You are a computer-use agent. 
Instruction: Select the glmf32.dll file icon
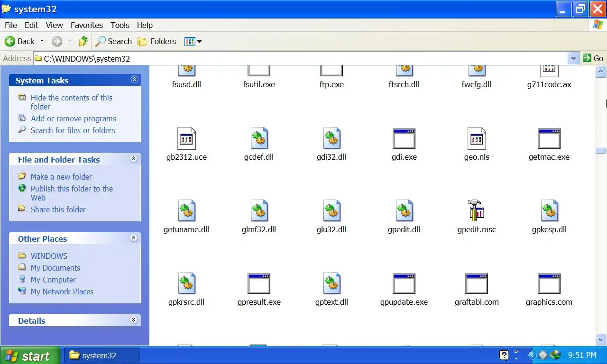click(x=259, y=211)
